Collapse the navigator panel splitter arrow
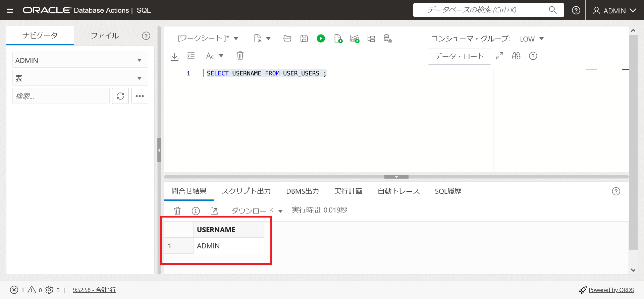Viewport: 644px width, 299px height. (159, 150)
